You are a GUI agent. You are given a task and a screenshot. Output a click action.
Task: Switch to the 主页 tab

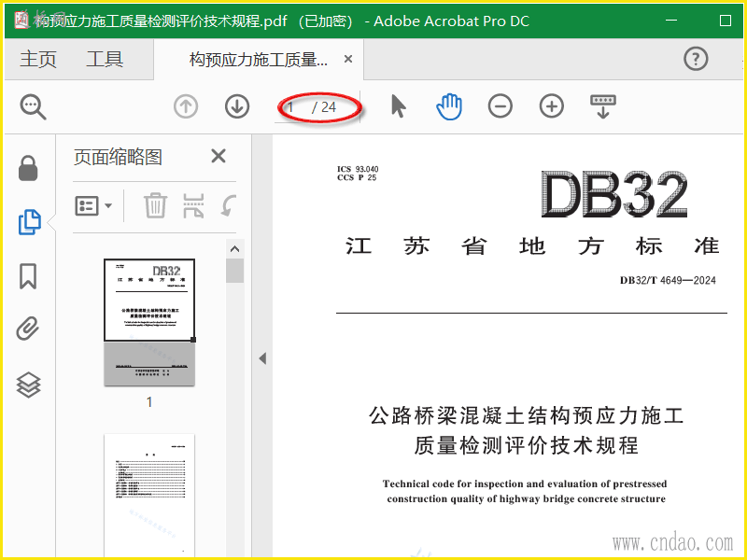[x=38, y=59]
